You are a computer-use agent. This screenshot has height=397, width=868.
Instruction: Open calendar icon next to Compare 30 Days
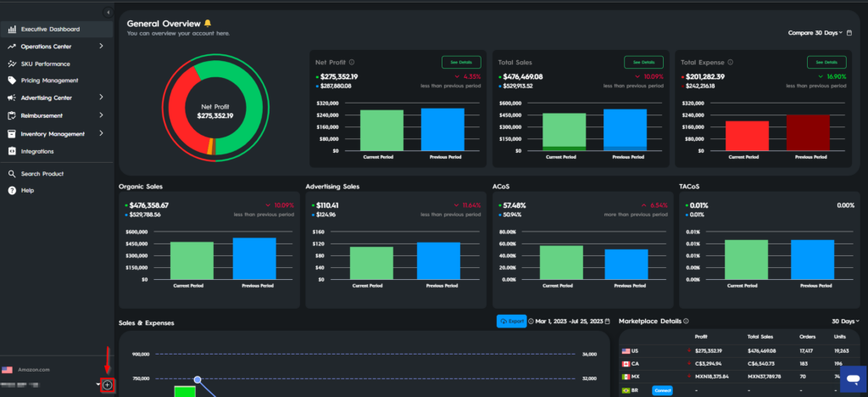pyautogui.click(x=850, y=33)
